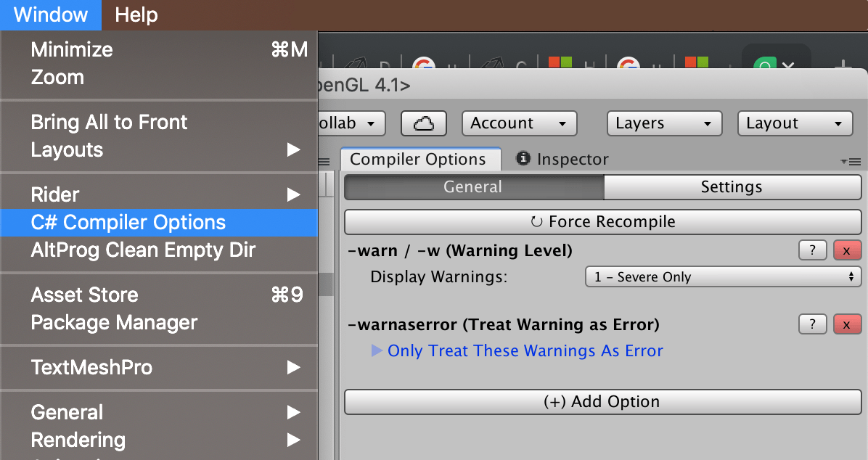
Task: Remove the -warn option with red x
Action: [x=847, y=251]
